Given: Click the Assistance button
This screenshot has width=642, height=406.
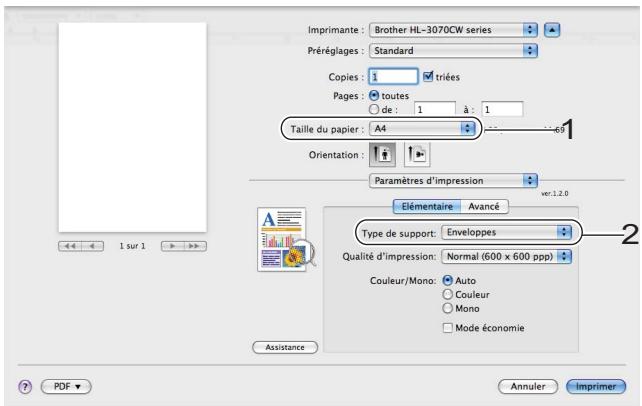Looking at the screenshot, I should (x=285, y=347).
